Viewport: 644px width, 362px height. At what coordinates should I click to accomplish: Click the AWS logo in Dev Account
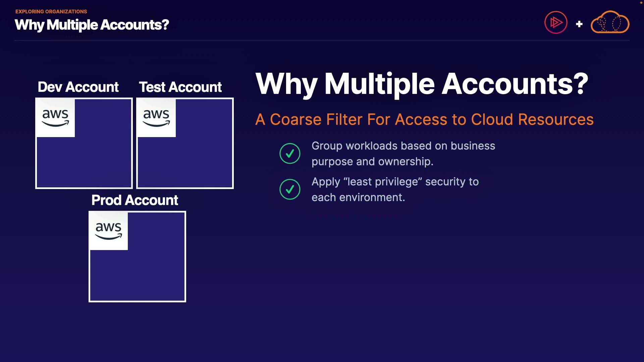point(55,118)
